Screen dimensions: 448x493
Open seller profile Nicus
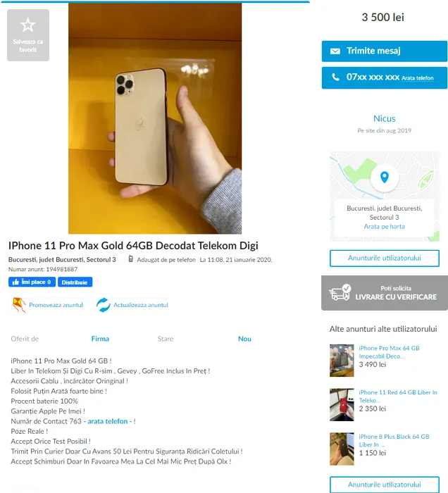(x=384, y=118)
